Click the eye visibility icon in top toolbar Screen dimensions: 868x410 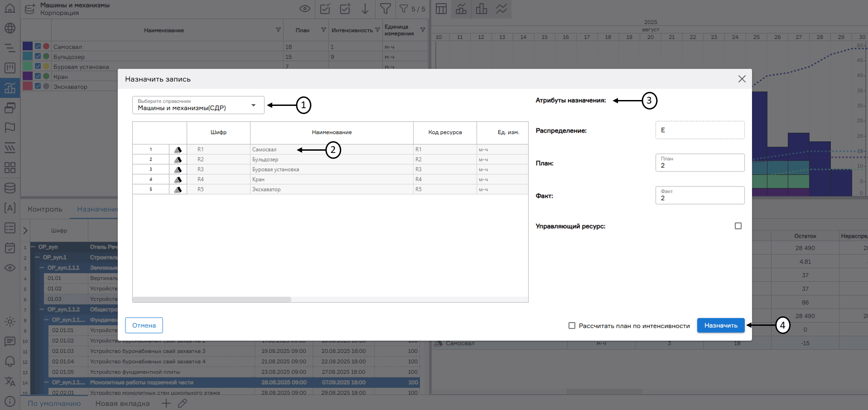[305, 9]
